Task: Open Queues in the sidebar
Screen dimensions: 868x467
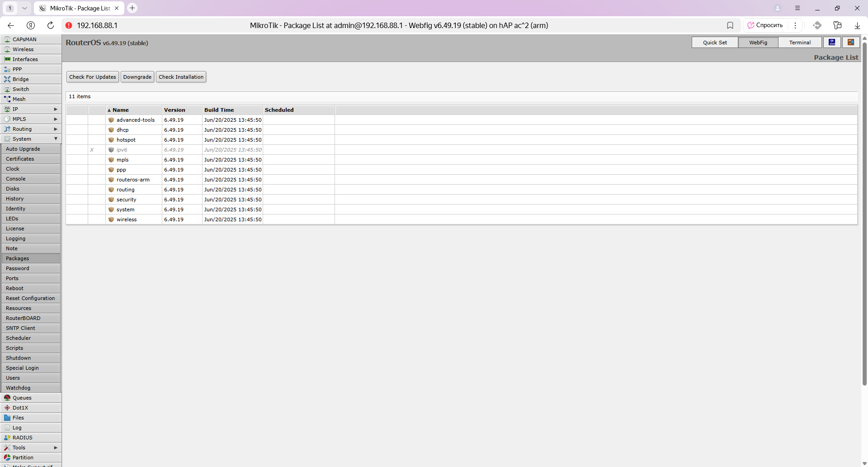Action: [x=31, y=398]
